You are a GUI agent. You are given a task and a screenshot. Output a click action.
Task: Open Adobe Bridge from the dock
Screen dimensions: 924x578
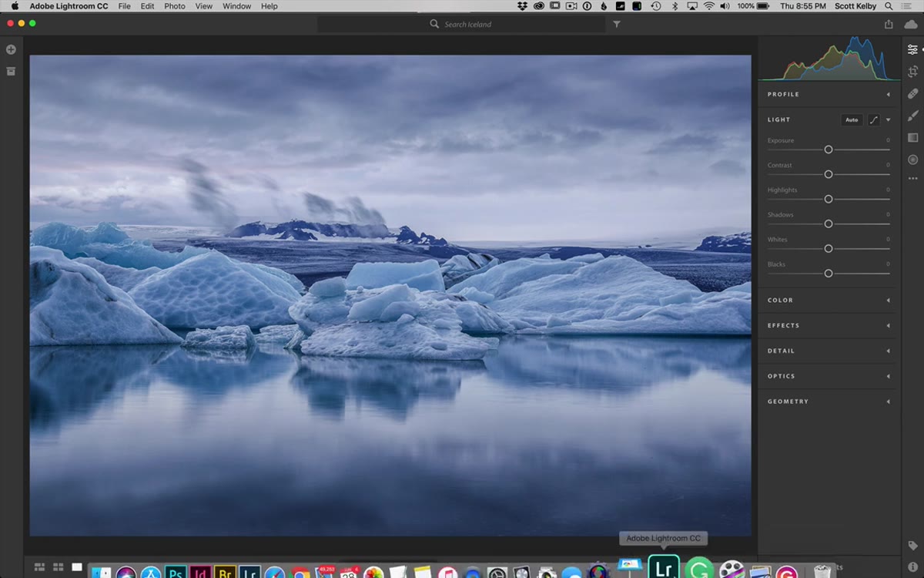coord(225,573)
